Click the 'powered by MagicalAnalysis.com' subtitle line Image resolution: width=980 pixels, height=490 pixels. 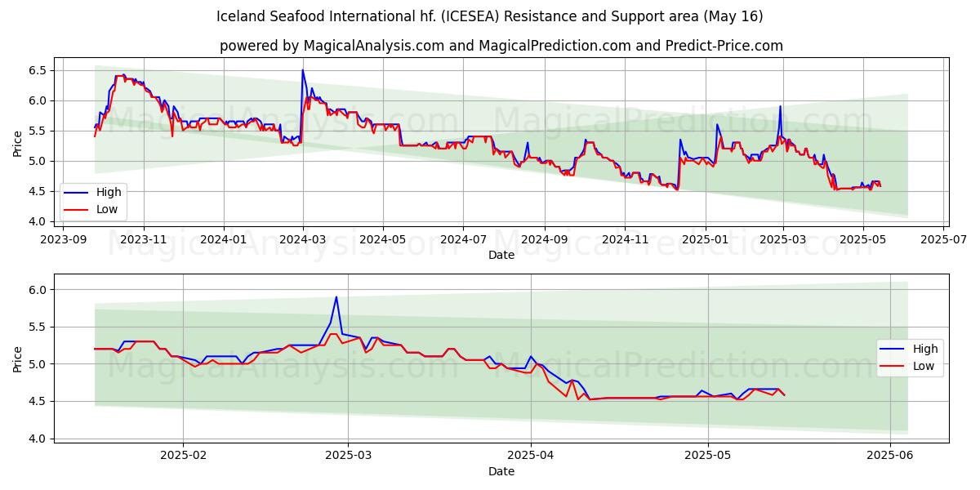pyautogui.click(x=501, y=46)
